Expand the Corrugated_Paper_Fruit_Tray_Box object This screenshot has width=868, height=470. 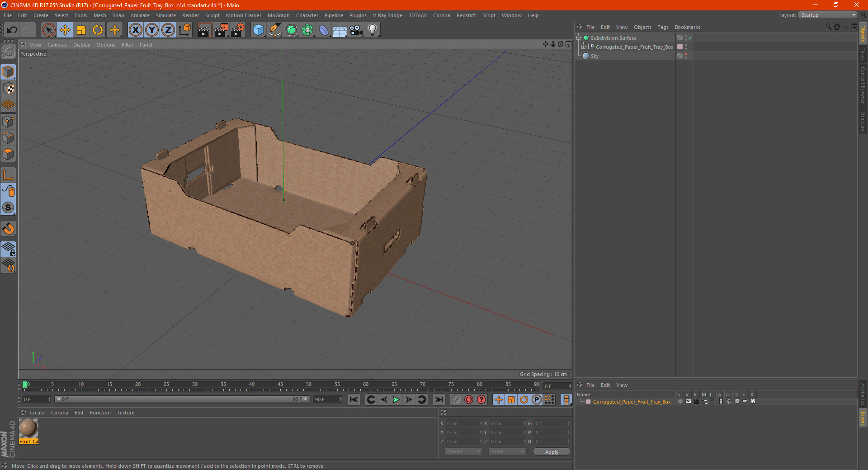584,47
